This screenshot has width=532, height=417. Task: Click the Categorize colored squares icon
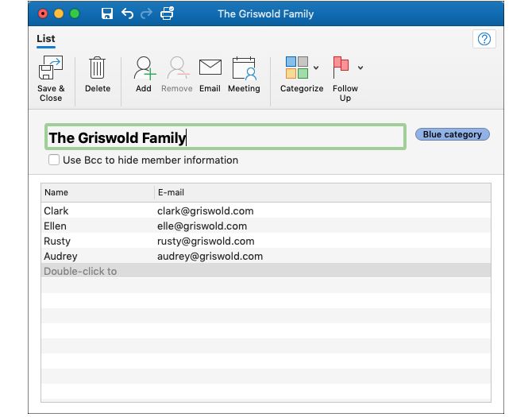296,68
